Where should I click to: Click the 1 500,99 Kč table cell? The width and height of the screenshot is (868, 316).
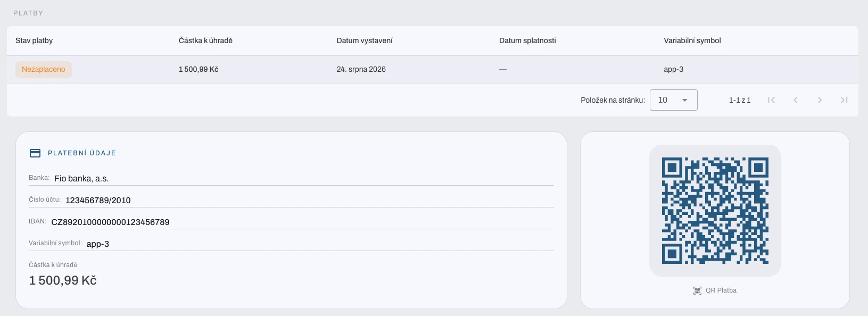pyautogui.click(x=199, y=69)
